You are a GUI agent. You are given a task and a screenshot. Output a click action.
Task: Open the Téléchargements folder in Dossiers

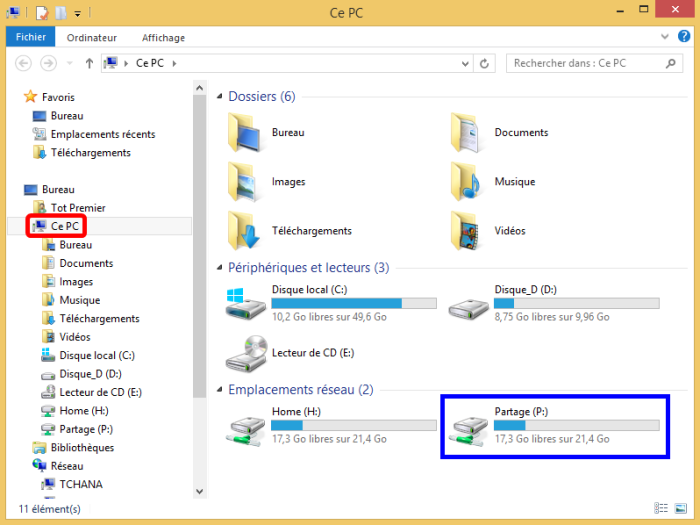click(289, 231)
